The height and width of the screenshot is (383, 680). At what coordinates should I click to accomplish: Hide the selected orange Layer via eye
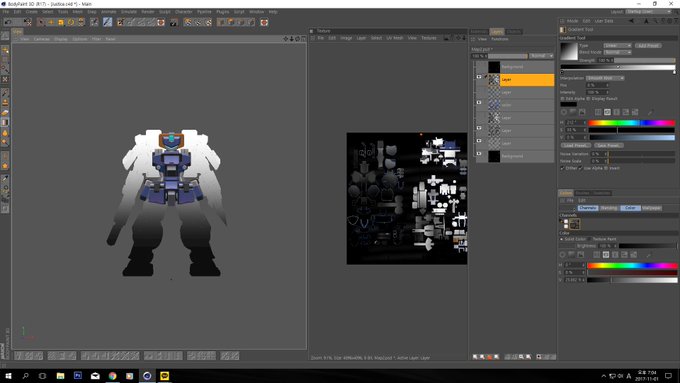click(x=479, y=77)
